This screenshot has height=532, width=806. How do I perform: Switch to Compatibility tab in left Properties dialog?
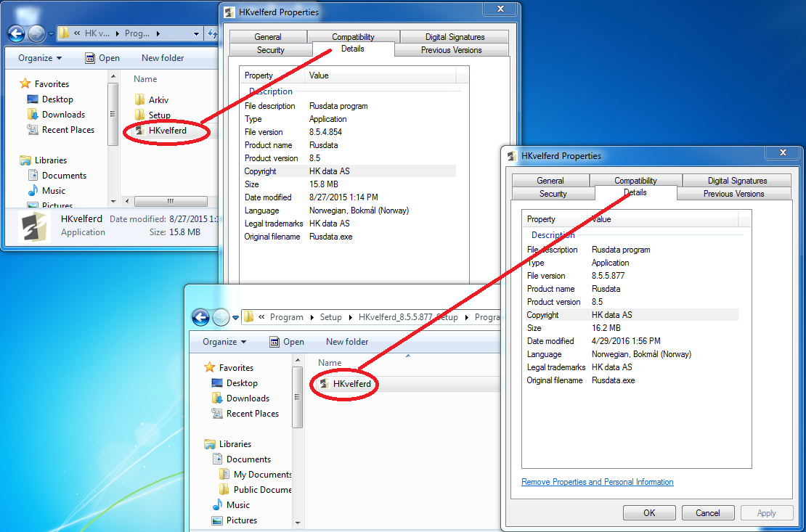pyautogui.click(x=353, y=37)
